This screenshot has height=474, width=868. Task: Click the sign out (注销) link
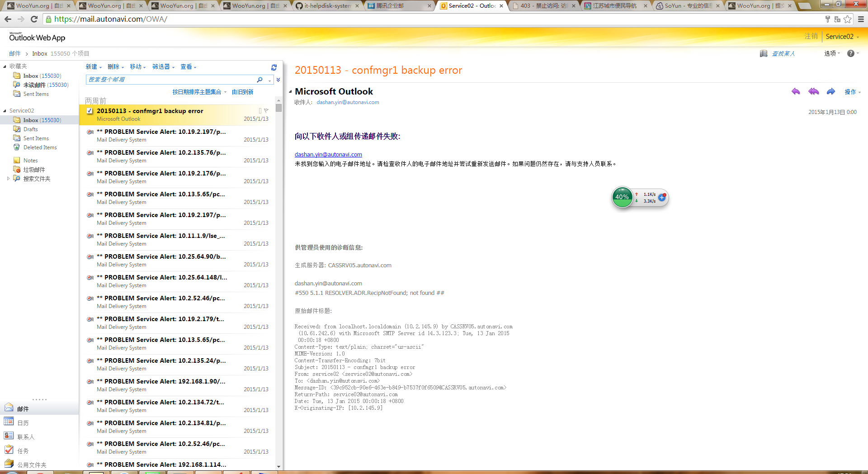811,36
